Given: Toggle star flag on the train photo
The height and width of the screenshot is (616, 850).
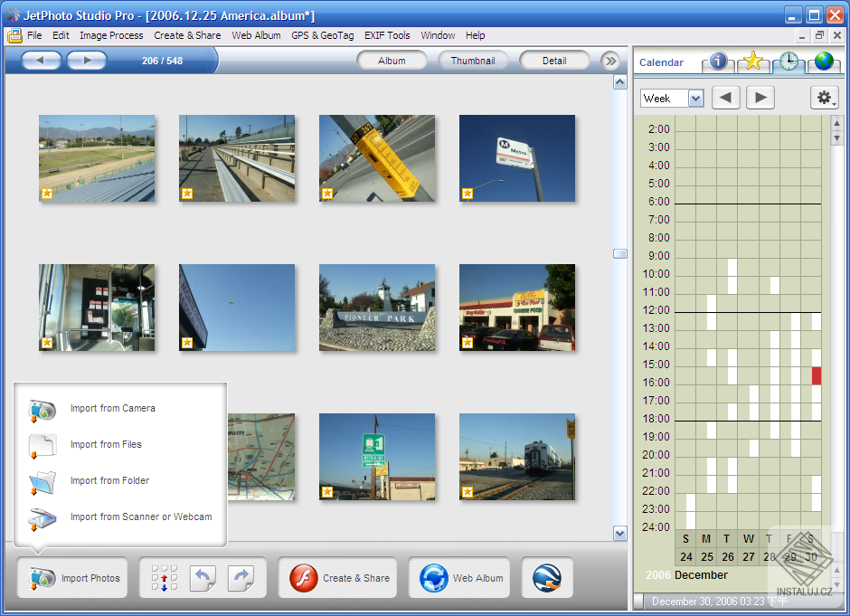Looking at the screenshot, I should point(467,492).
